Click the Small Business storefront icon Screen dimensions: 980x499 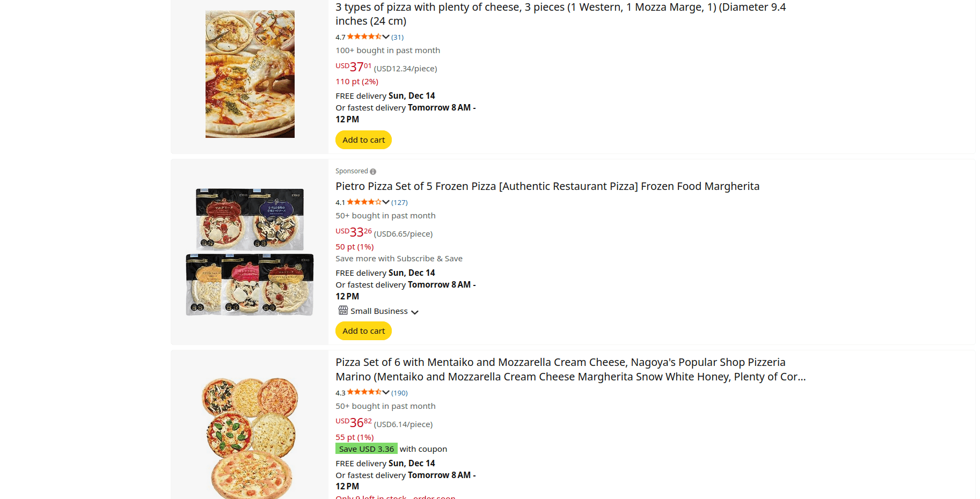343,310
